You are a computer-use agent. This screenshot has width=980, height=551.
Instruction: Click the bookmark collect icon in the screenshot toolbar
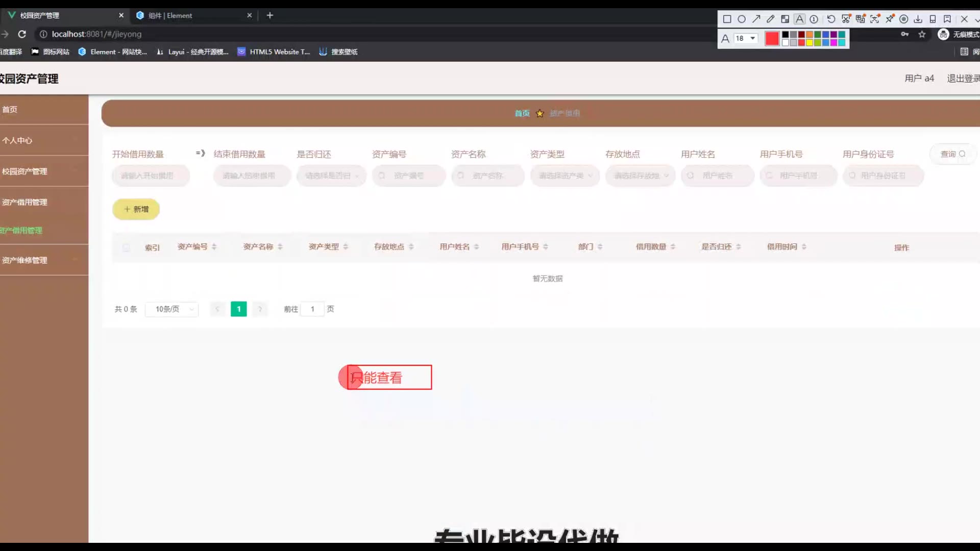(x=947, y=19)
